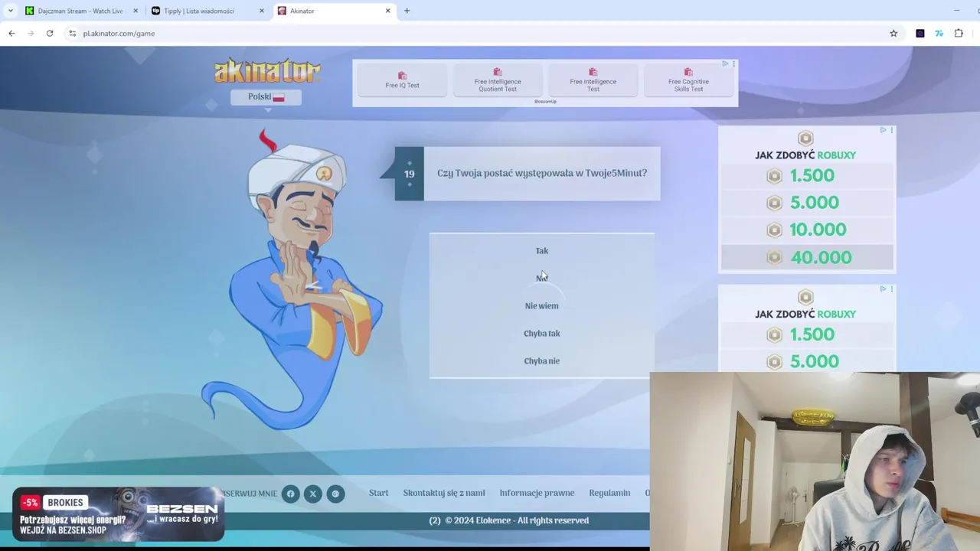This screenshot has height=551, width=980.
Task: Open the Polski language selector
Action: tap(266, 97)
